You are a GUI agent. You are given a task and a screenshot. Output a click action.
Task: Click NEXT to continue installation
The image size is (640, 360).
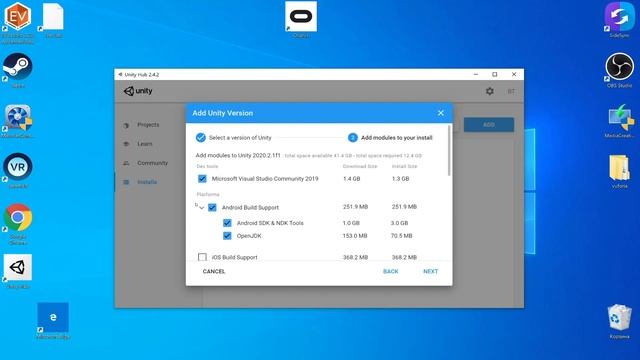click(x=431, y=271)
